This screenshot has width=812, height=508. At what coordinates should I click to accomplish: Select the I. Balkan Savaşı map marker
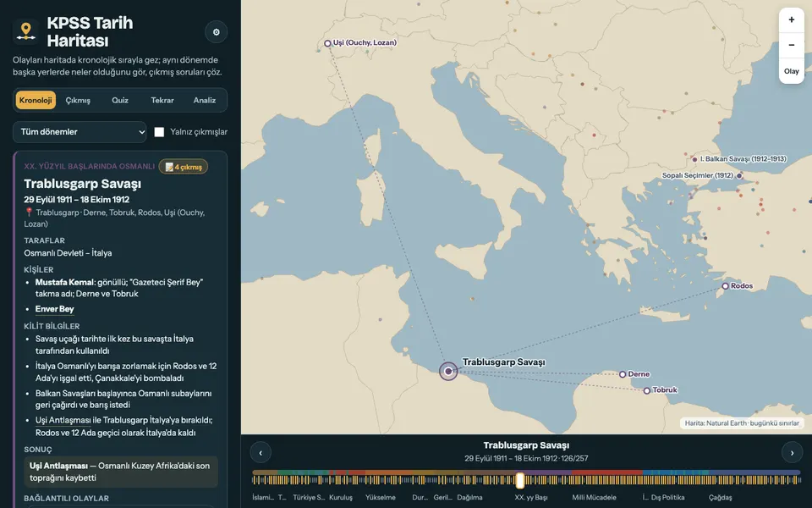coord(694,160)
